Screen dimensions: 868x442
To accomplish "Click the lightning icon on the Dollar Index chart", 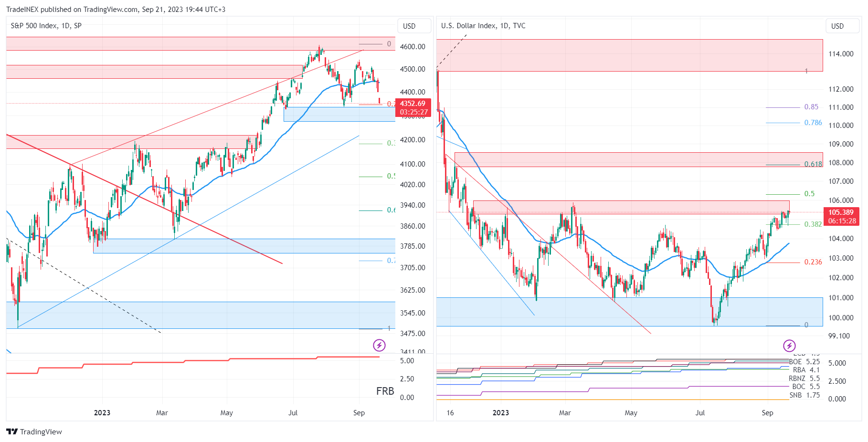I will coord(789,346).
